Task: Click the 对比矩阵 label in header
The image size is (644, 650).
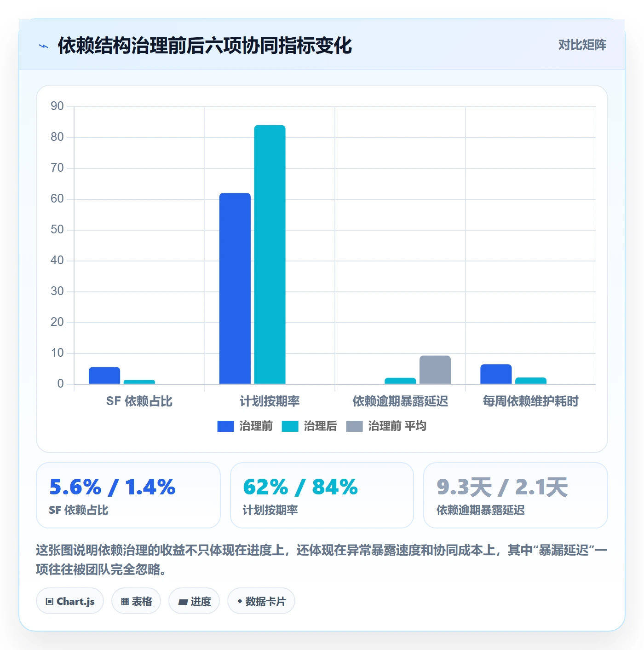Action: 582,45
